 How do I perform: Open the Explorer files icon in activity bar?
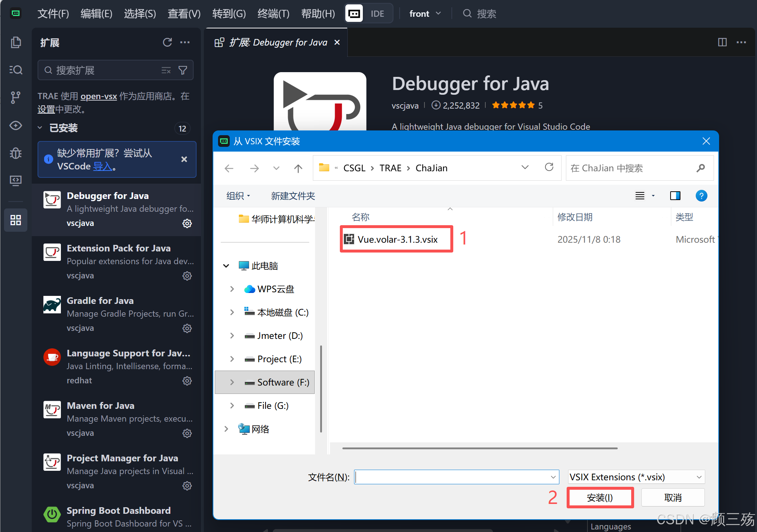click(16, 42)
